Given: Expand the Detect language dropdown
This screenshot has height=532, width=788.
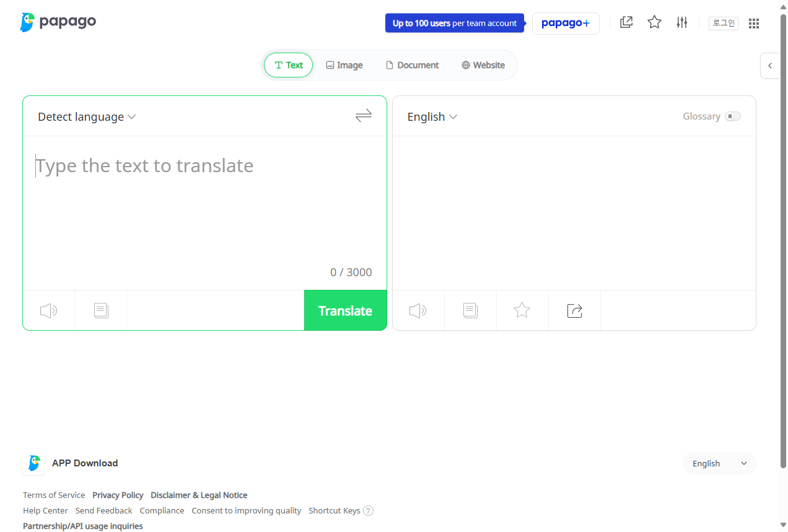Looking at the screenshot, I should pos(87,117).
